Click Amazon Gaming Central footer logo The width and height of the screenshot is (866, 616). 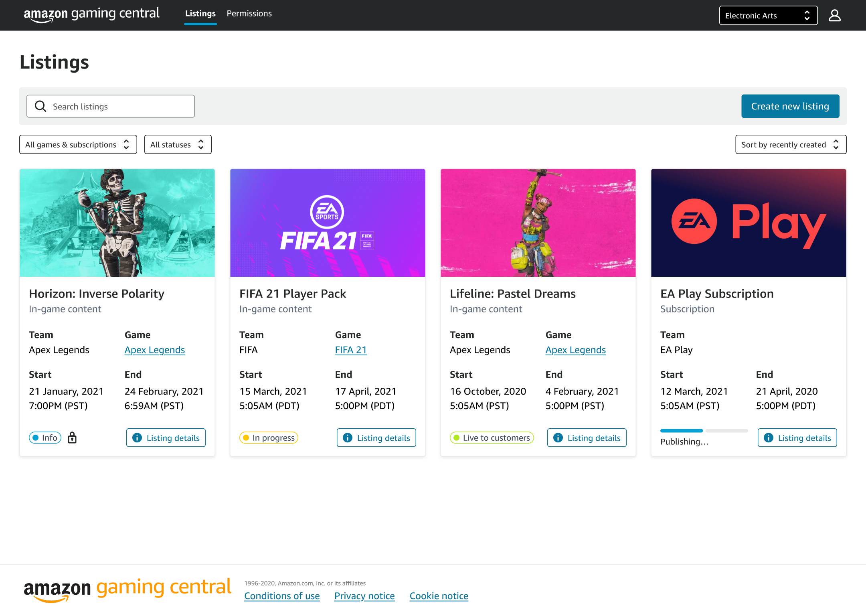[127, 590]
